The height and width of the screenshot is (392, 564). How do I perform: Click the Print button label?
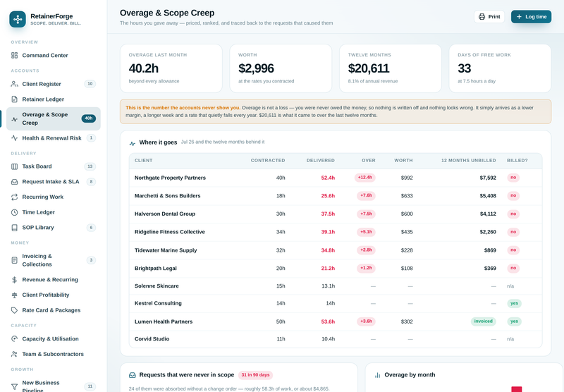[494, 16]
